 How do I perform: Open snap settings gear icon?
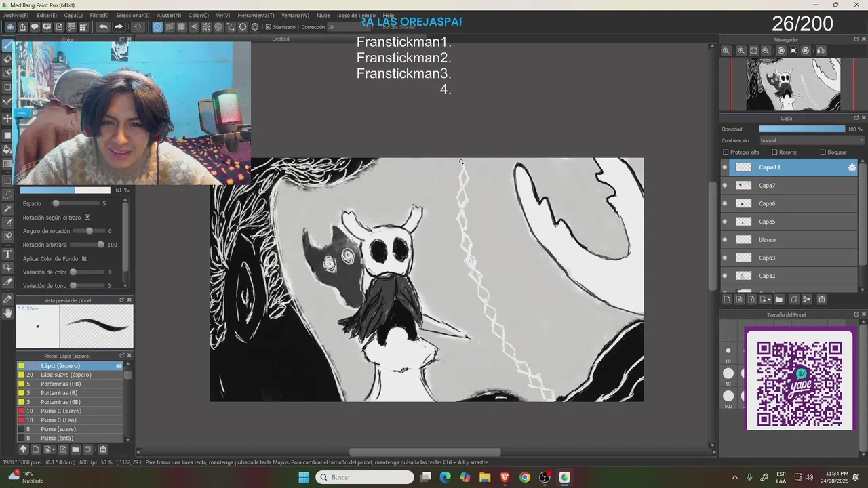coord(255,27)
